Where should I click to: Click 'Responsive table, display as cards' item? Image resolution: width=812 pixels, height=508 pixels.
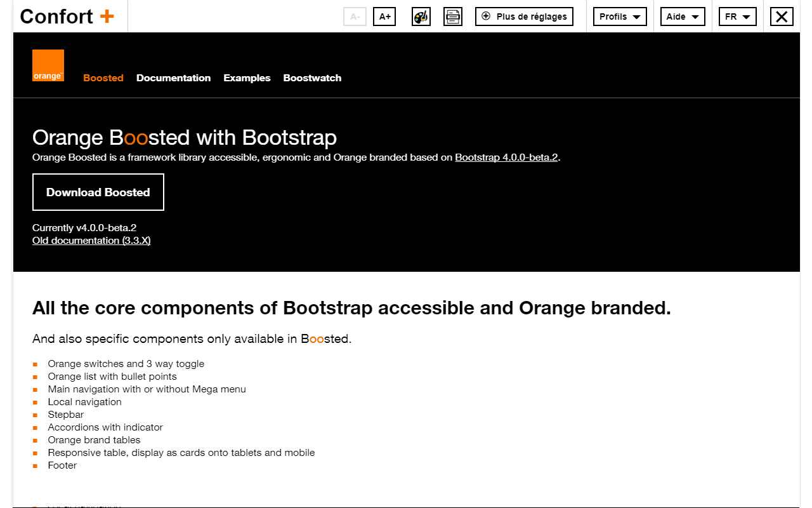point(181,453)
